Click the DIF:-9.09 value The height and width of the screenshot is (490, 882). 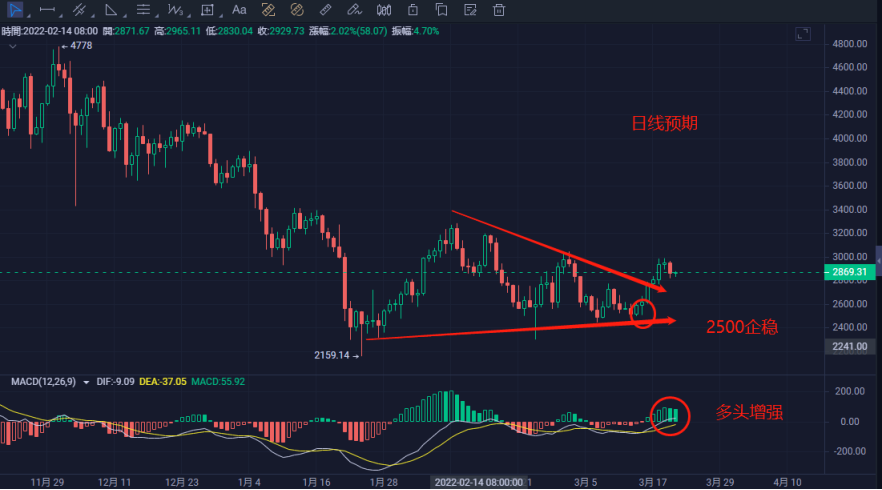click(x=115, y=382)
